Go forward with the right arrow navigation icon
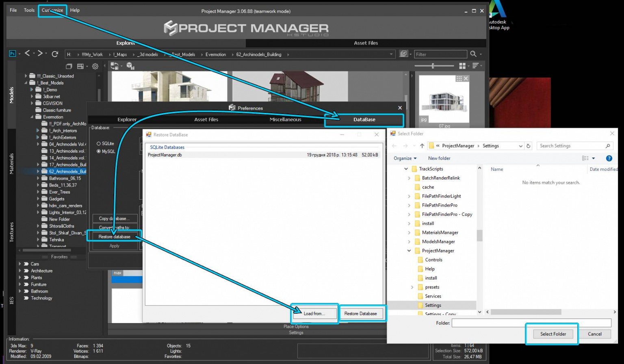The height and width of the screenshot is (364, 624). point(40,53)
